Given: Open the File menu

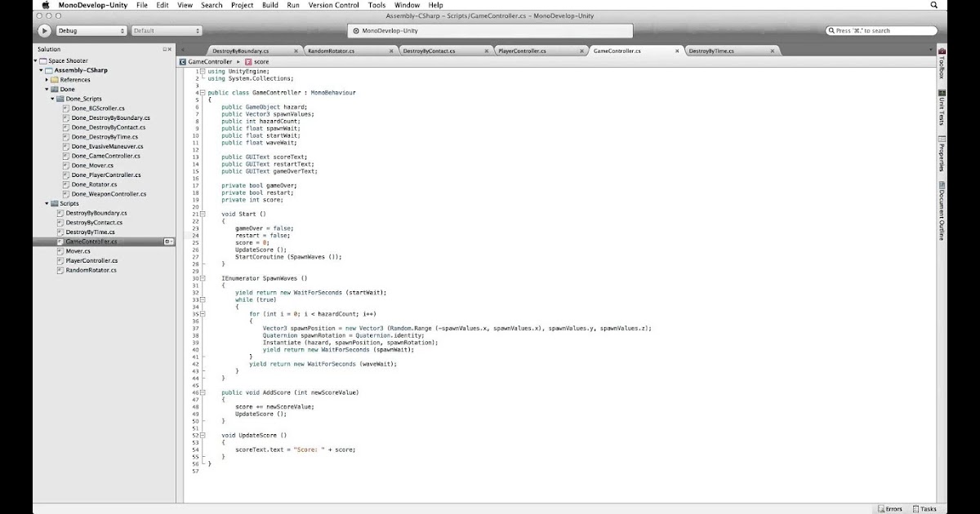Looking at the screenshot, I should pyautogui.click(x=142, y=5).
